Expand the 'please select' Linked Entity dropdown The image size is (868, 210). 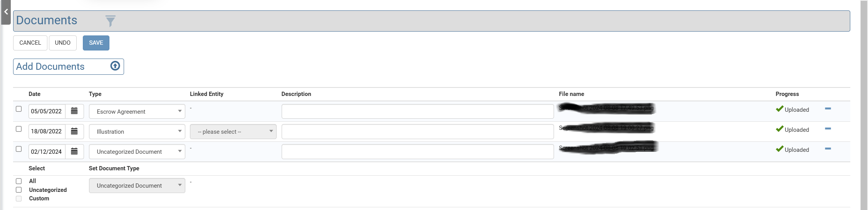(x=233, y=131)
